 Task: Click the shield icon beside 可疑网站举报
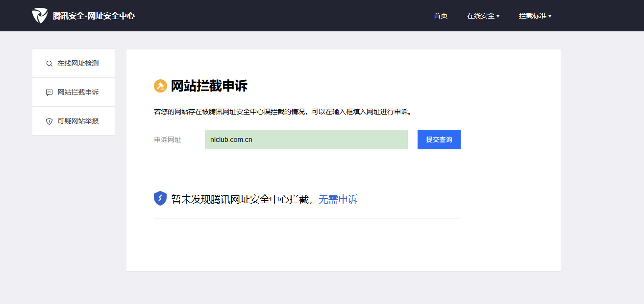49,121
